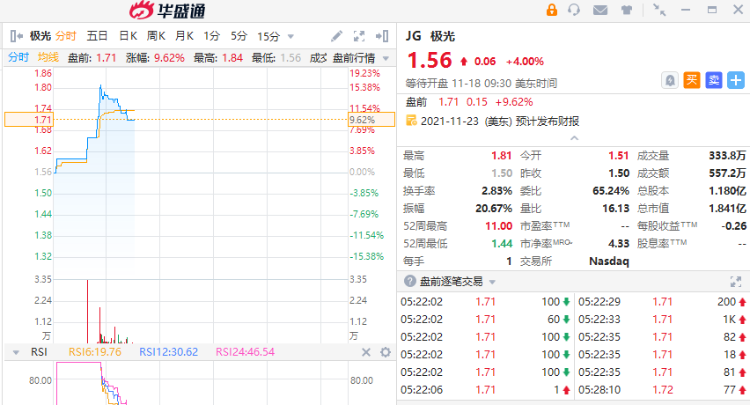Viewport: 750px width, 405px height.
Task: Switch to the 五日 chart tab
Action: point(97,36)
